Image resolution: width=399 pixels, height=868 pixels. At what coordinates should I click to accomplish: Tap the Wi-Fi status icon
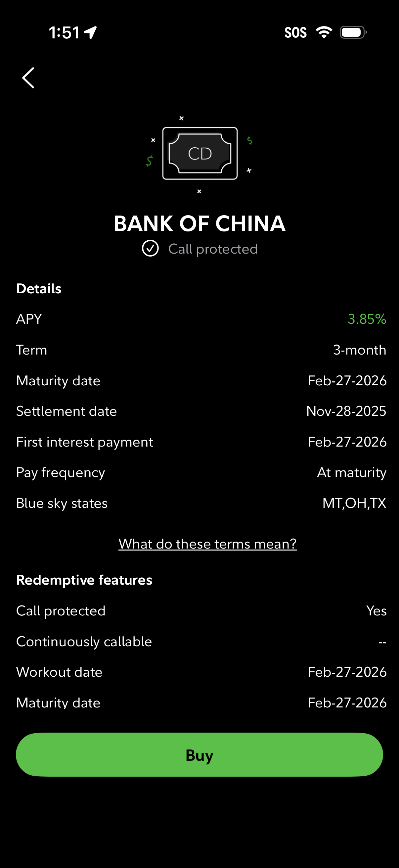[x=324, y=32]
